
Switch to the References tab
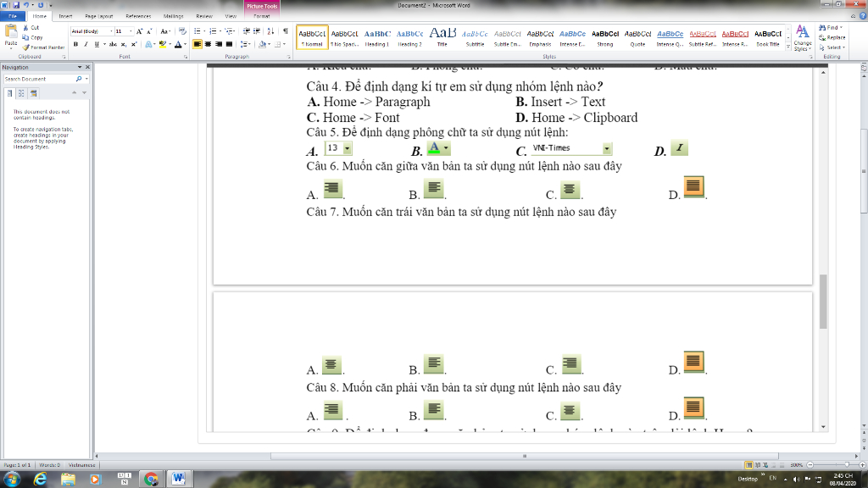point(138,16)
